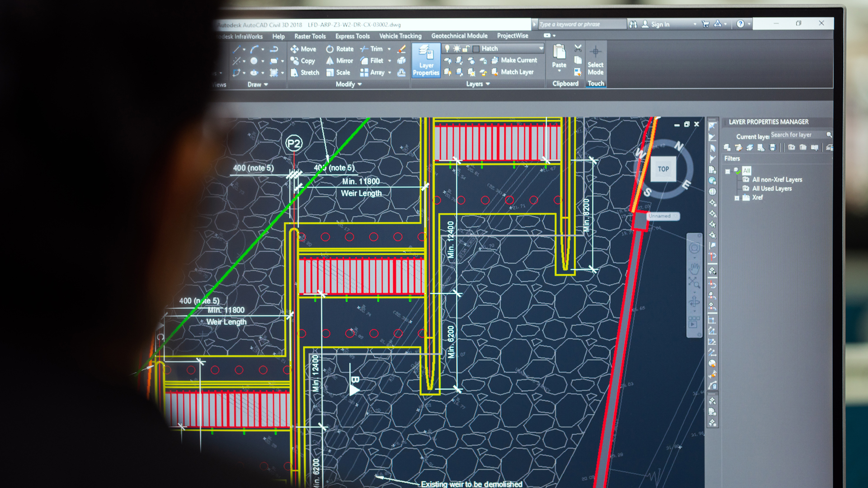
Task: Toggle Hatch layer freeze sun icon
Action: 457,48
